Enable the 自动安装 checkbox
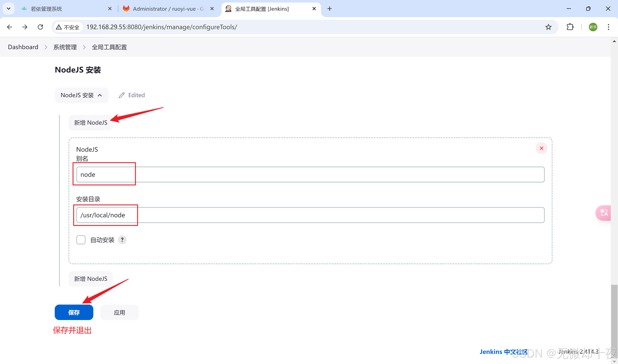 click(x=81, y=240)
